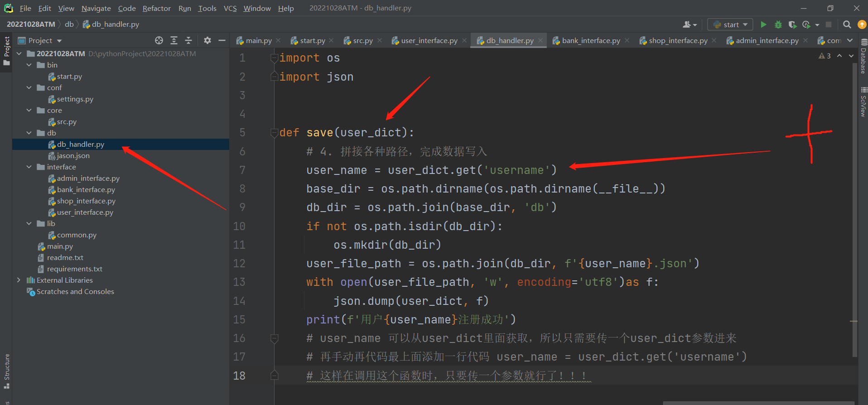Image resolution: width=868 pixels, height=405 pixels.
Task: Click the db breadcrumb in navigation bar
Action: tap(69, 24)
